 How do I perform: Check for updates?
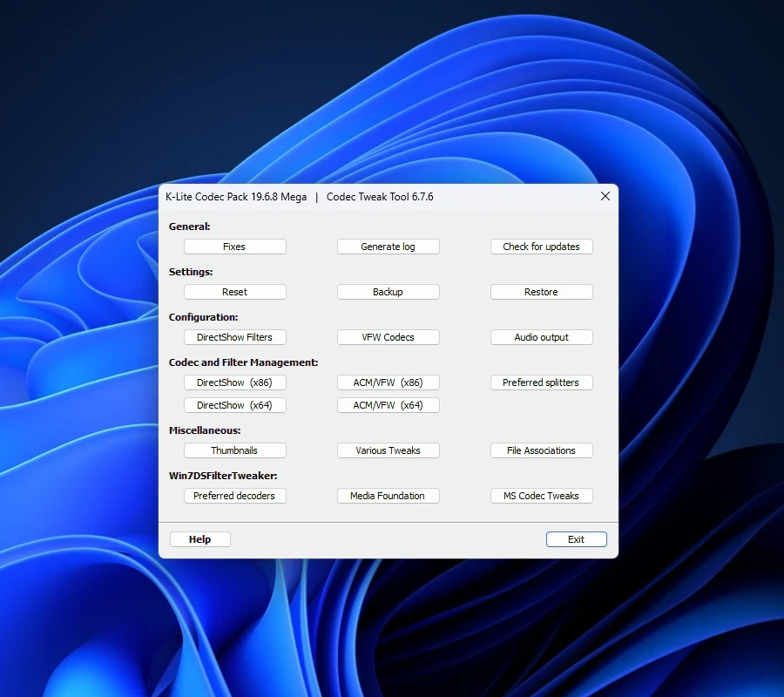(x=542, y=247)
